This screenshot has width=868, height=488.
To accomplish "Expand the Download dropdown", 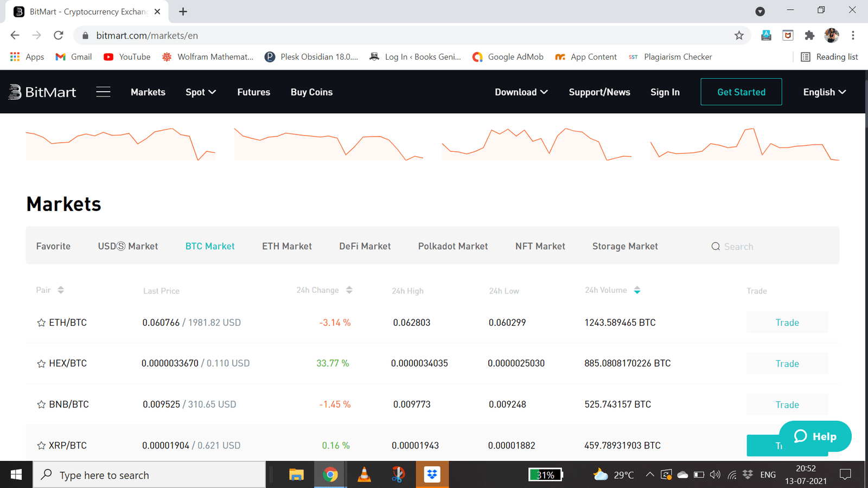I will point(521,92).
